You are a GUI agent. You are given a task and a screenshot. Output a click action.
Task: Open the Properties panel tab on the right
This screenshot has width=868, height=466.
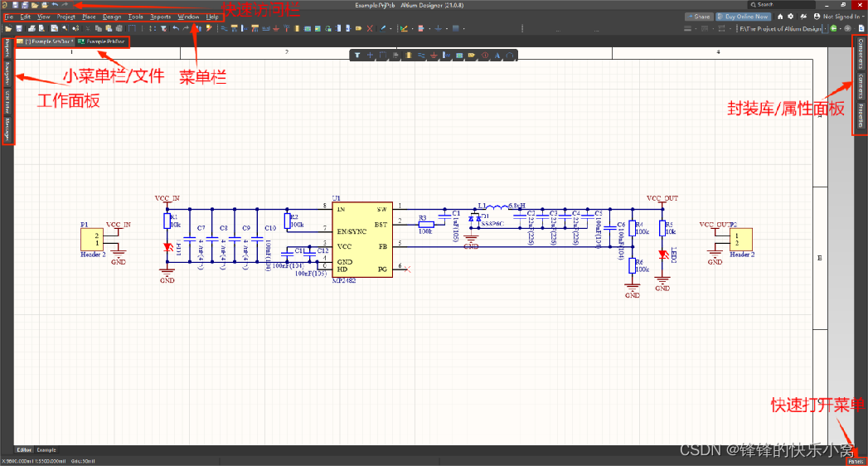tap(861, 115)
